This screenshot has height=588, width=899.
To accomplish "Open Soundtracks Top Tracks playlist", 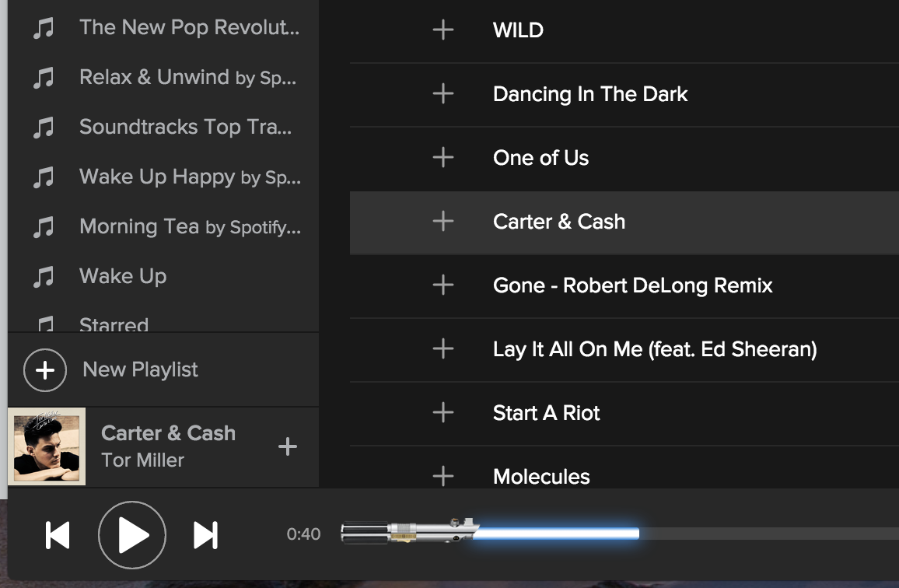I will coord(185,127).
